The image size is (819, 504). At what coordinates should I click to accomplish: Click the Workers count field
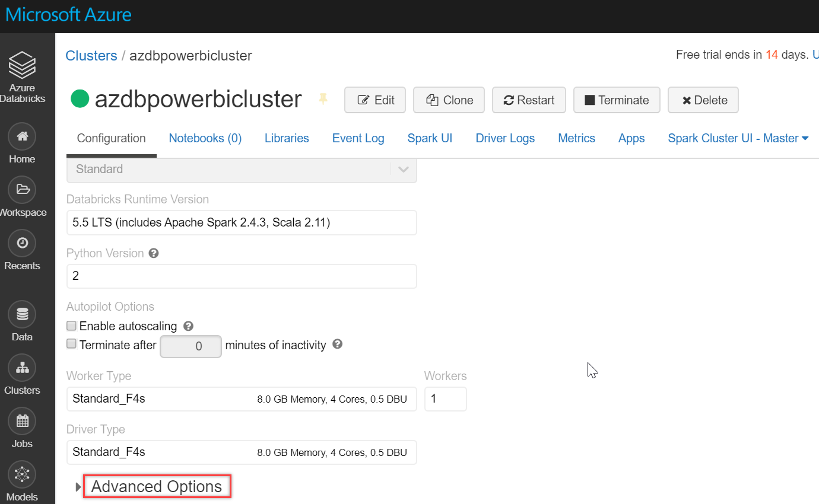pyautogui.click(x=446, y=399)
